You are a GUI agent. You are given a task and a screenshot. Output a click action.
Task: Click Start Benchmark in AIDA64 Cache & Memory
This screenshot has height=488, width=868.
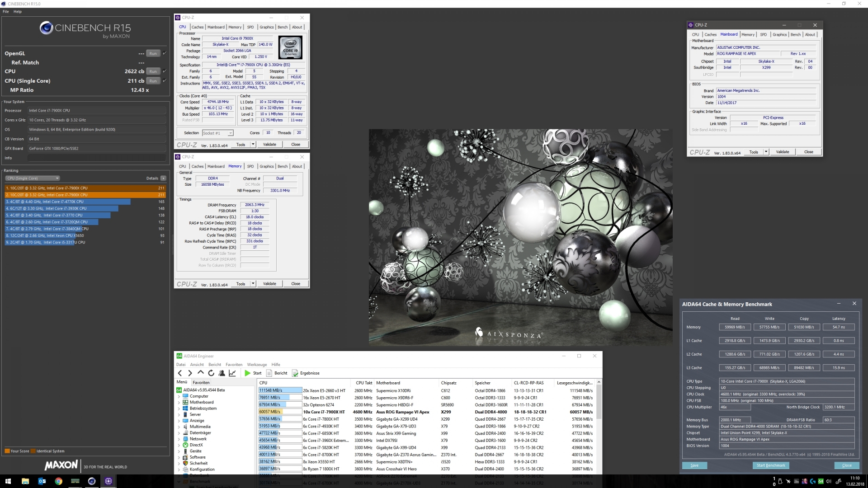click(771, 465)
